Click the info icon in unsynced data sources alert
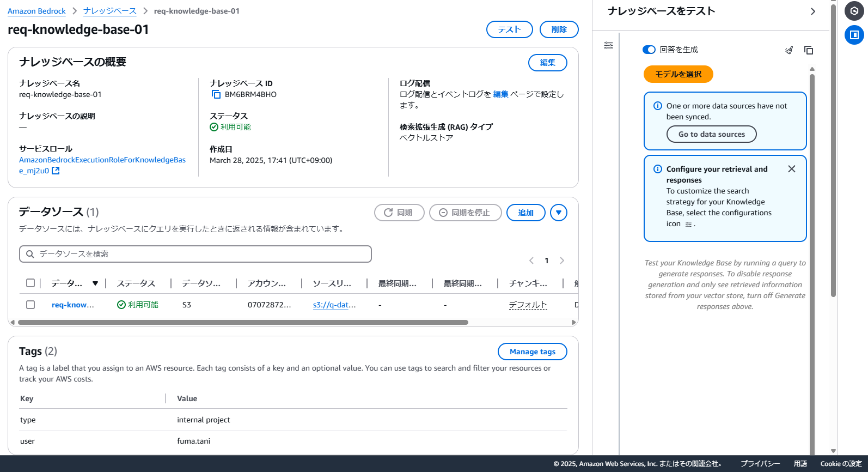 658,106
